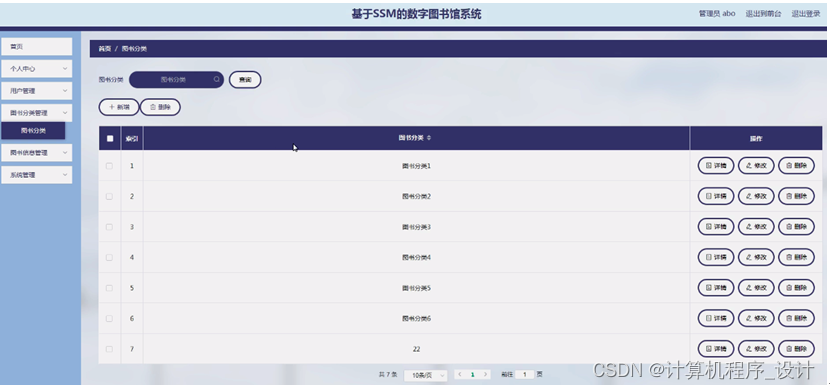
Task: Click 退出登录 to log out
Action: point(806,14)
